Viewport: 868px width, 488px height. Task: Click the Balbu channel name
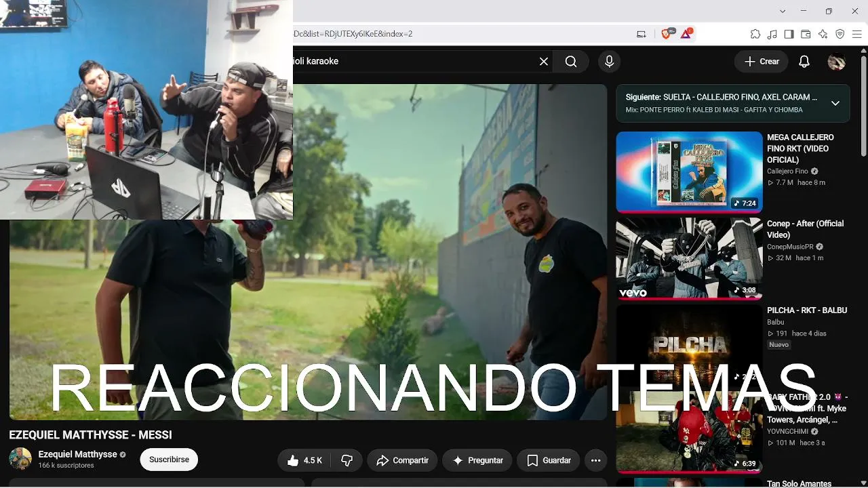click(775, 322)
